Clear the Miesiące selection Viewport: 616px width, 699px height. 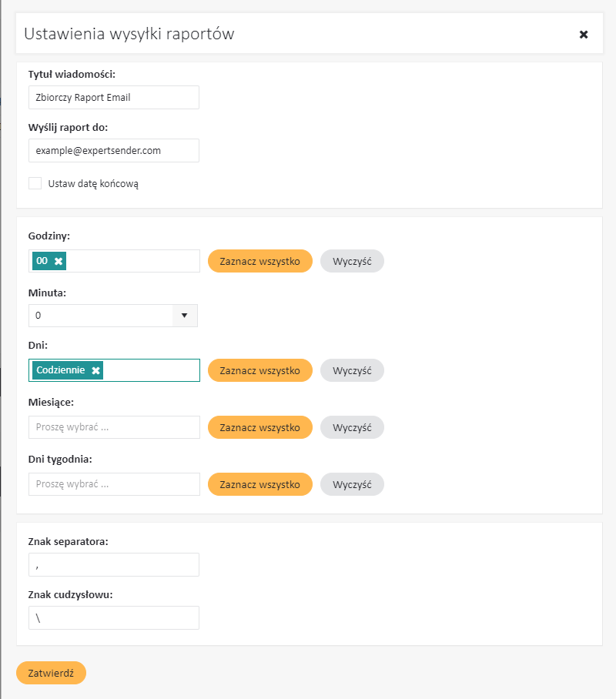pos(352,427)
